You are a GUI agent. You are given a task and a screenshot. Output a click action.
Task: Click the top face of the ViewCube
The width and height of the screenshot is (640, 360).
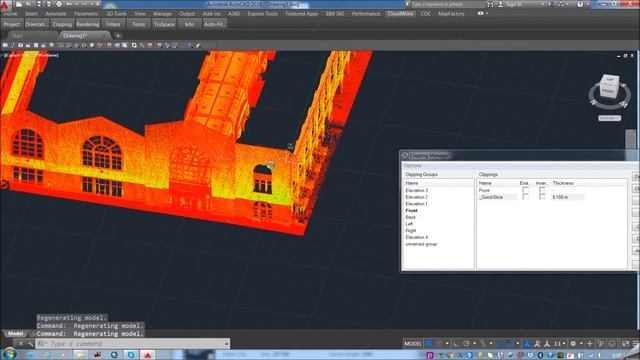610,79
